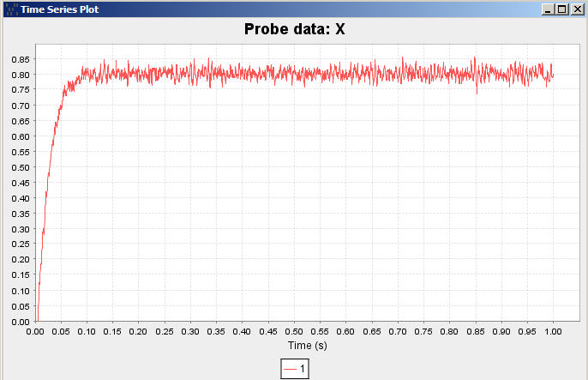588x380 pixels.
Task: Click the 0.50 x-axis tick label
Action: [x=294, y=332]
